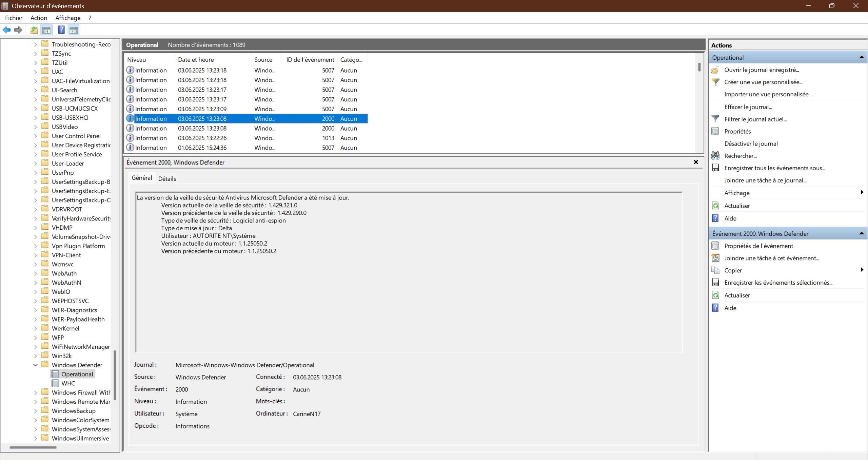Sort events by Niveau column header

(x=150, y=60)
